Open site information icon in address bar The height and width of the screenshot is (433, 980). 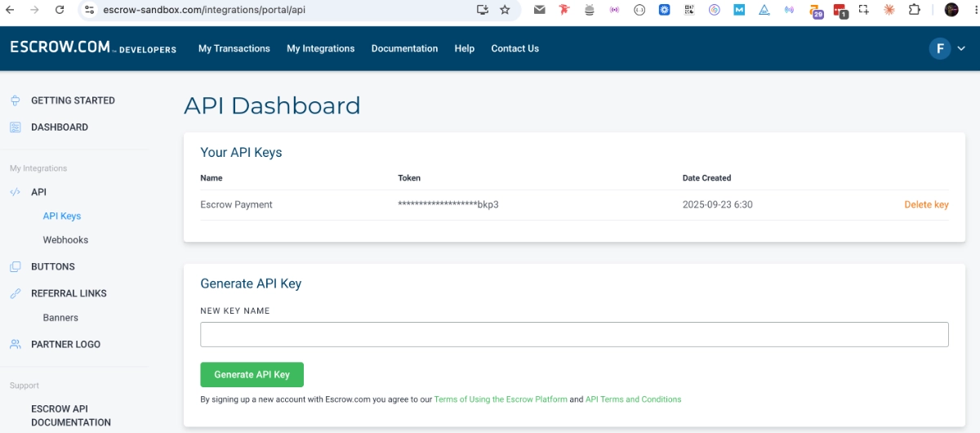(x=90, y=10)
